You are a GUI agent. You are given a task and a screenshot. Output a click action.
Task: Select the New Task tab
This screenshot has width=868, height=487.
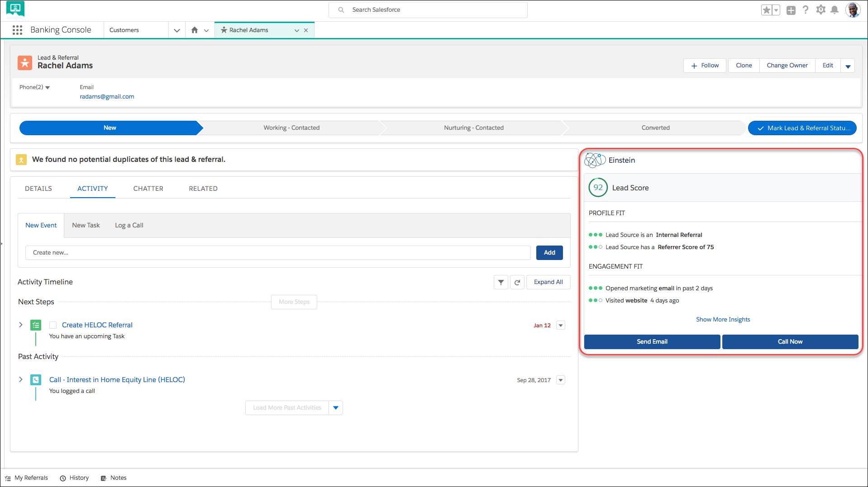86,225
